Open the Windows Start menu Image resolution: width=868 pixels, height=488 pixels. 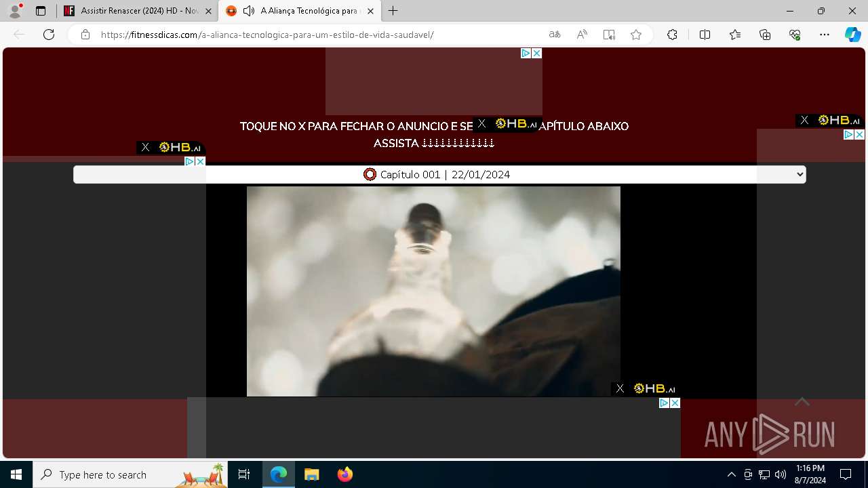16,474
